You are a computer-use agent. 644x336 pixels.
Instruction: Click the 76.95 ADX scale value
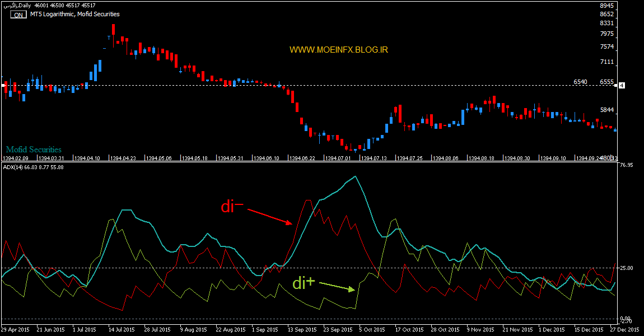coord(626,165)
